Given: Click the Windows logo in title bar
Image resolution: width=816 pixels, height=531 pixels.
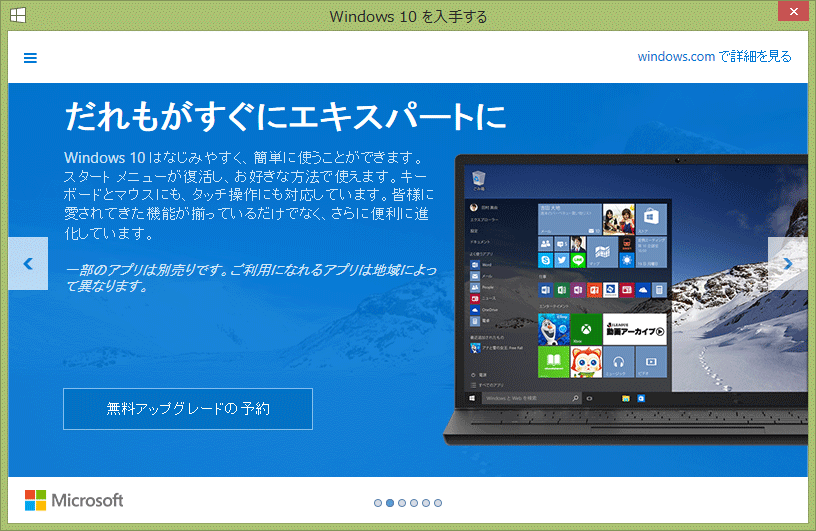Looking at the screenshot, I should pyautogui.click(x=18, y=16).
